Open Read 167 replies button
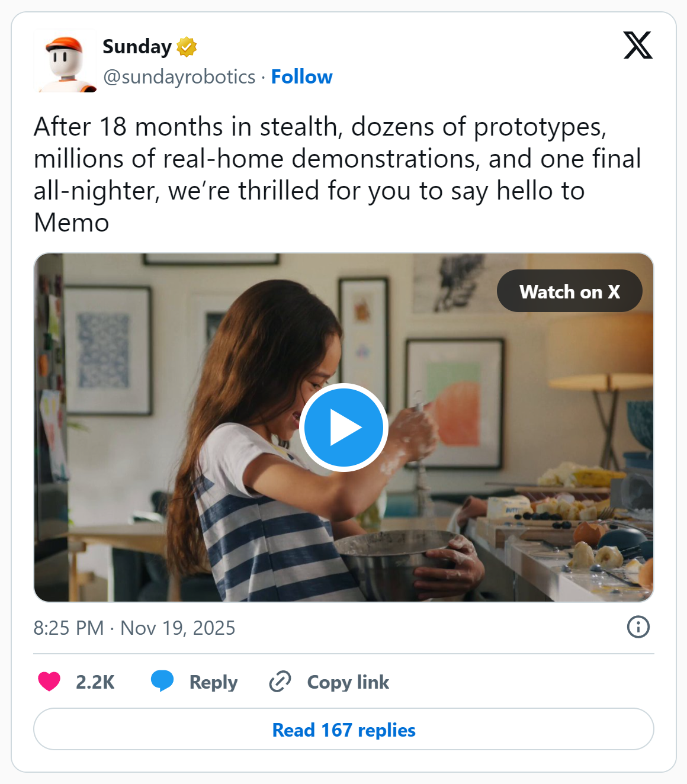 point(343,730)
